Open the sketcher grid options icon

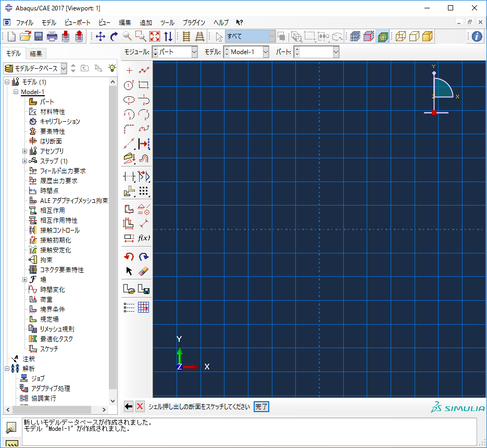click(x=143, y=307)
